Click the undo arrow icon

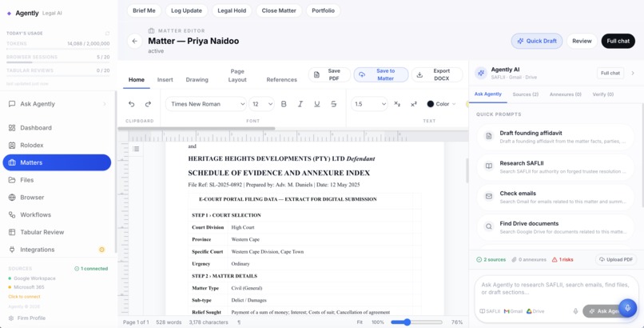[131, 104]
